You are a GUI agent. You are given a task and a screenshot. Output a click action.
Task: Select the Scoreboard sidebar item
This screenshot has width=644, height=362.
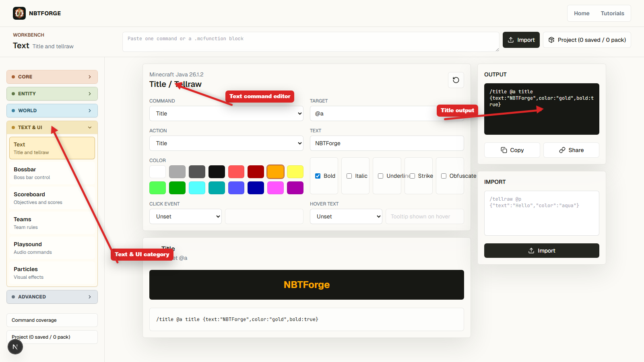[52, 198]
